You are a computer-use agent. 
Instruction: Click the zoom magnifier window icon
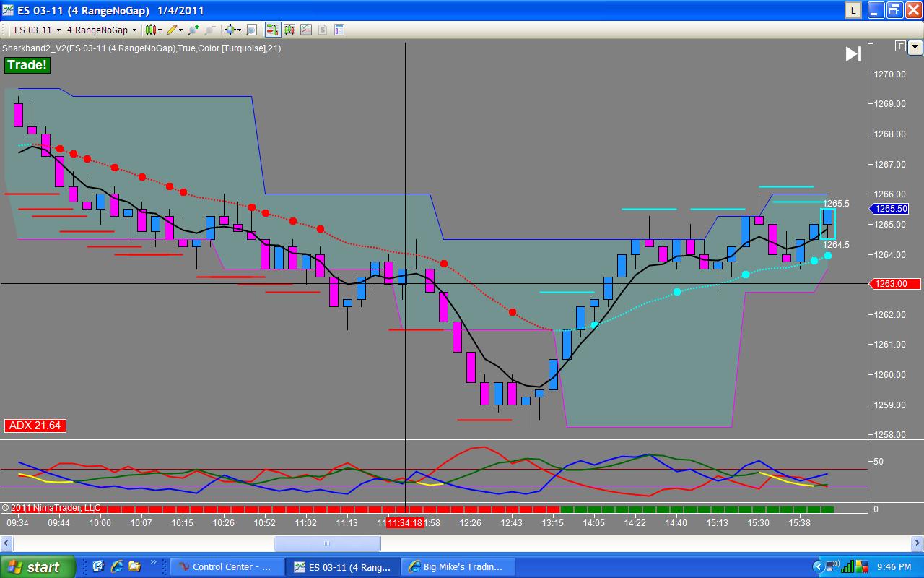(251, 30)
